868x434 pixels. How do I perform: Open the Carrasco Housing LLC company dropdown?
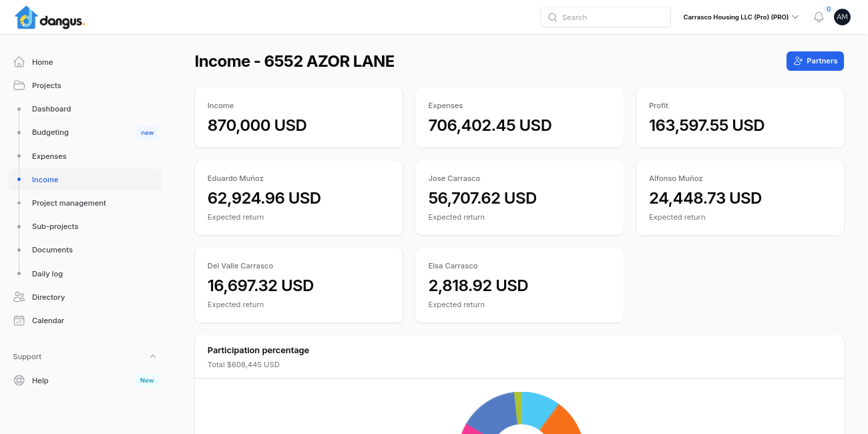click(741, 17)
